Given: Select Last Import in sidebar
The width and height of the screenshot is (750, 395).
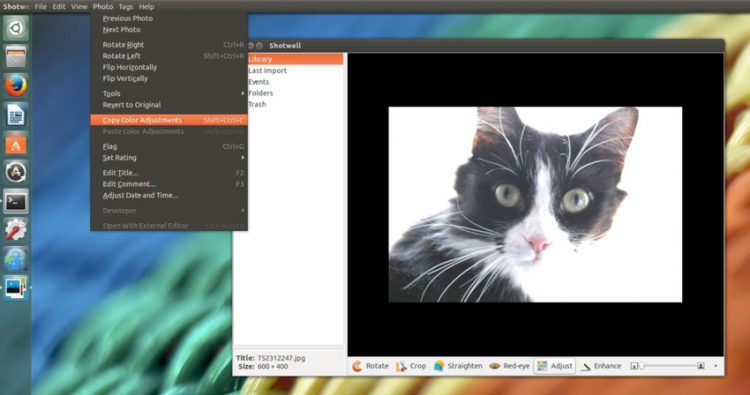Looking at the screenshot, I should click(267, 71).
